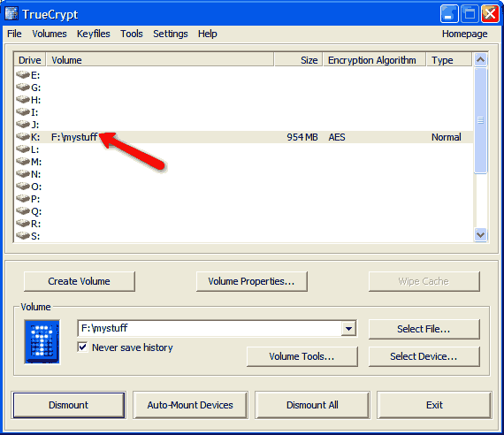This screenshot has width=504, height=435.
Task: Click the Select File... button
Action: [x=424, y=329]
